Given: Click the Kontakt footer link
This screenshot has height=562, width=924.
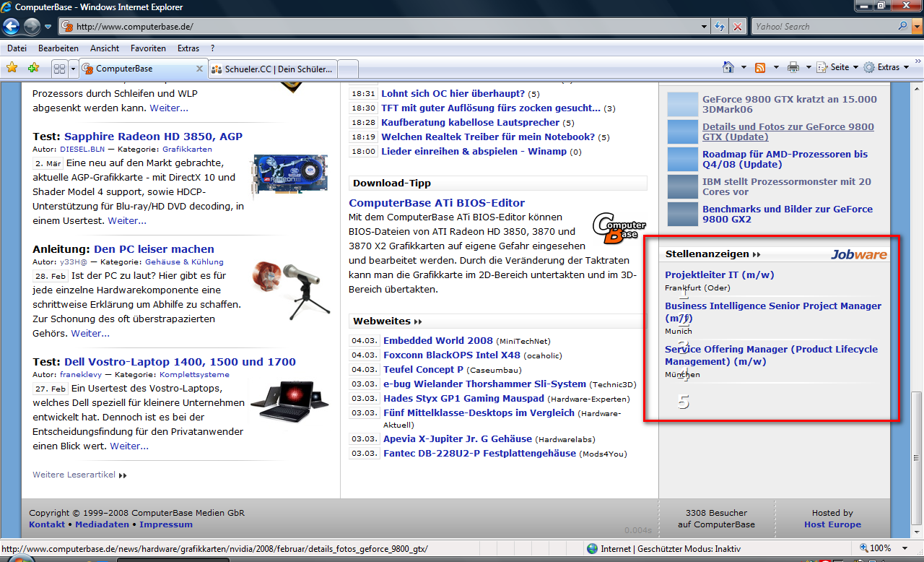Looking at the screenshot, I should coord(47,524).
